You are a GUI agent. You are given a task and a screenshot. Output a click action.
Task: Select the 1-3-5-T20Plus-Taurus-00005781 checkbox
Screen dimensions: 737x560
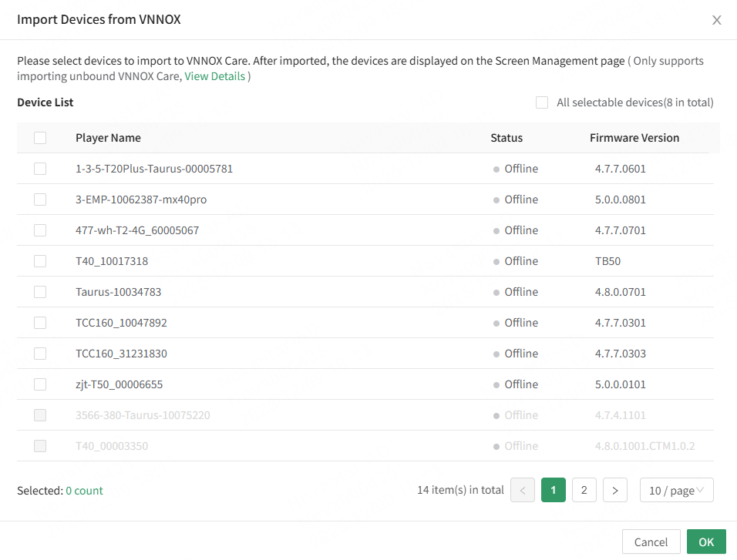(x=40, y=169)
